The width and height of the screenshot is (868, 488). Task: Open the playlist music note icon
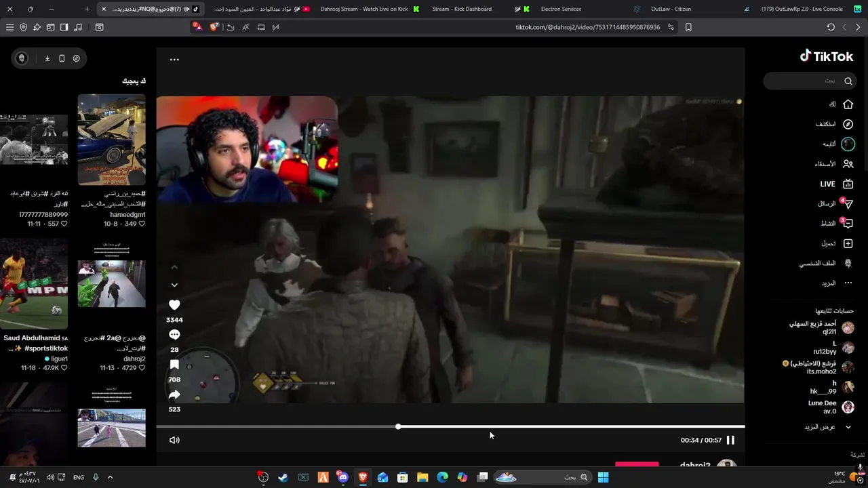click(77, 27)
